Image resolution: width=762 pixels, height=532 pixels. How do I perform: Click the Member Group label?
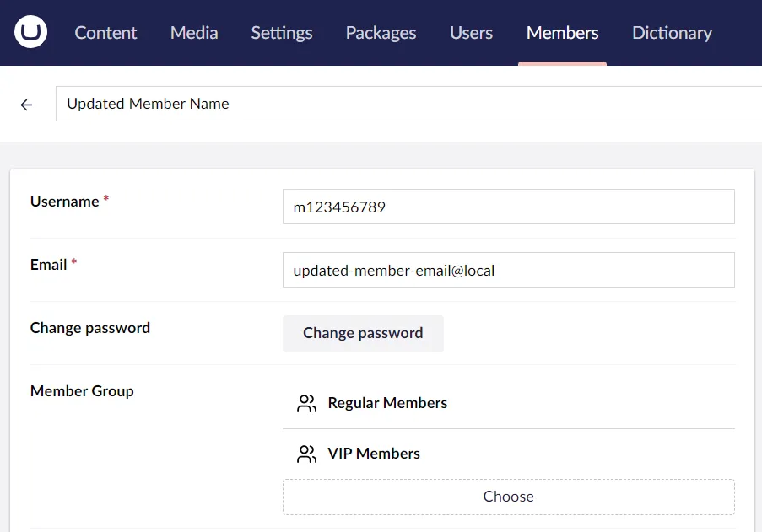tap(82, 391)
